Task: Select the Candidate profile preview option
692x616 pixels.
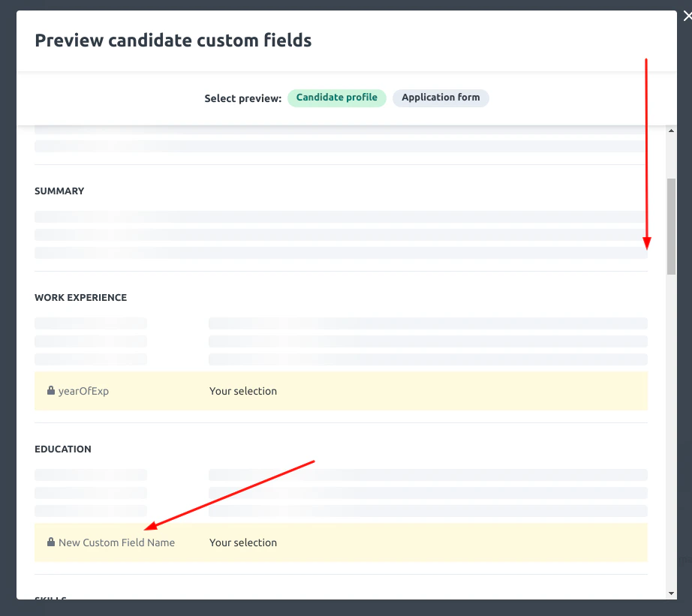Action: pyautogui.click(x=336, y=98)
